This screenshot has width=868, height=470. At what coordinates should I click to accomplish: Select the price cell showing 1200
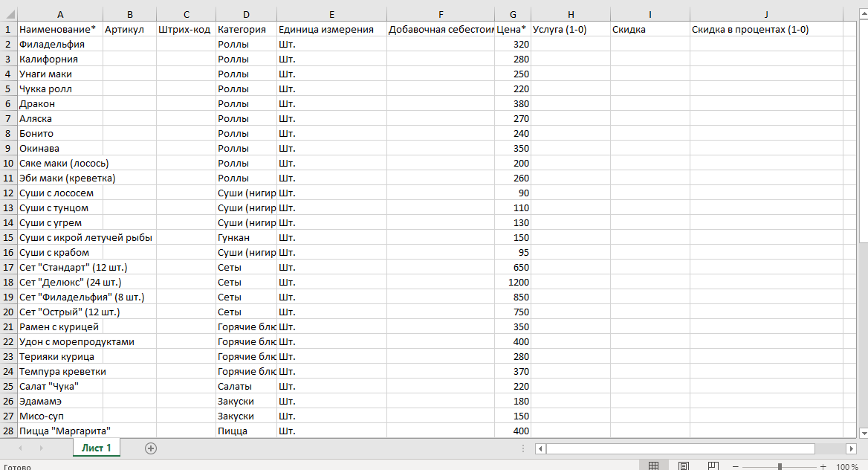point(513,282)
